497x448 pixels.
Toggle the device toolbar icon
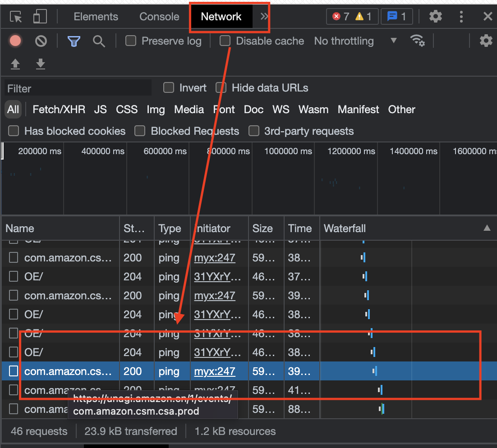coord(40,17)
